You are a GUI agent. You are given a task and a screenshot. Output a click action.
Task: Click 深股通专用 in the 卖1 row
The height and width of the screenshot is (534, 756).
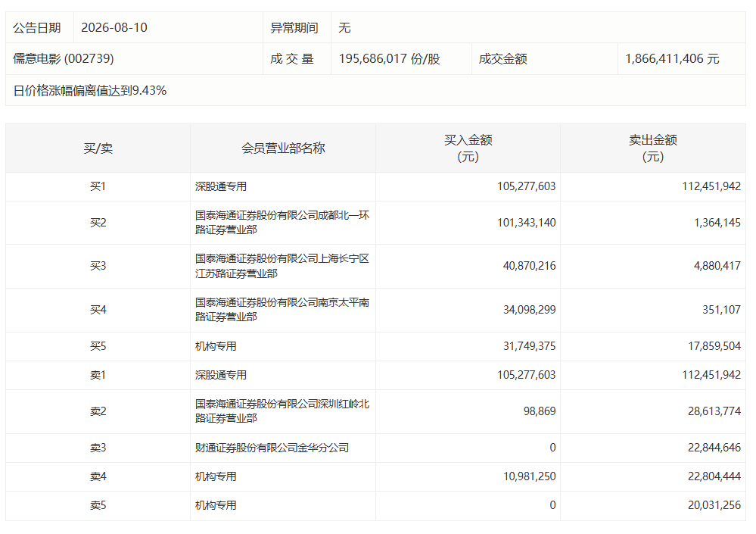pos(221,375)
